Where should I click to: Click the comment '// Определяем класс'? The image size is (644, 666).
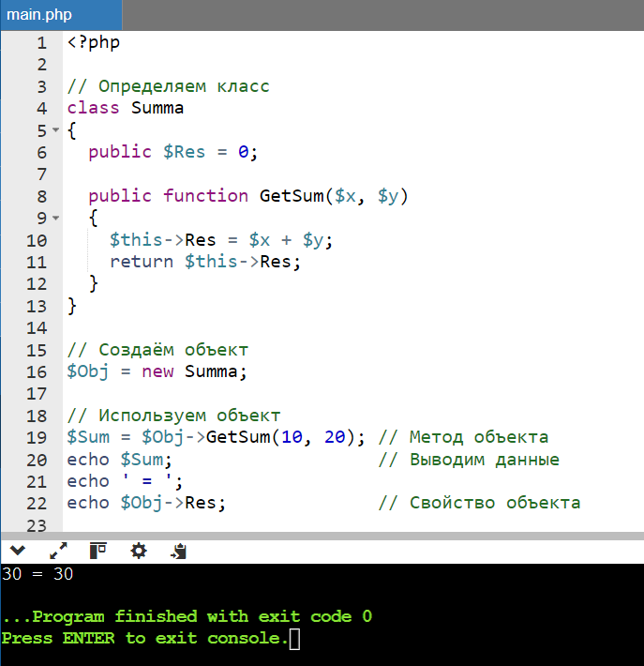point(168,86)
